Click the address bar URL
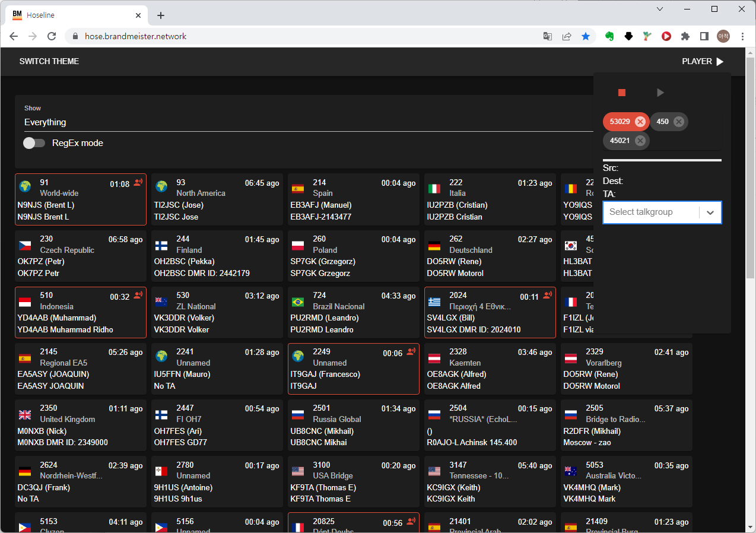This screenshot has height=533, width=756. [136, 36]
